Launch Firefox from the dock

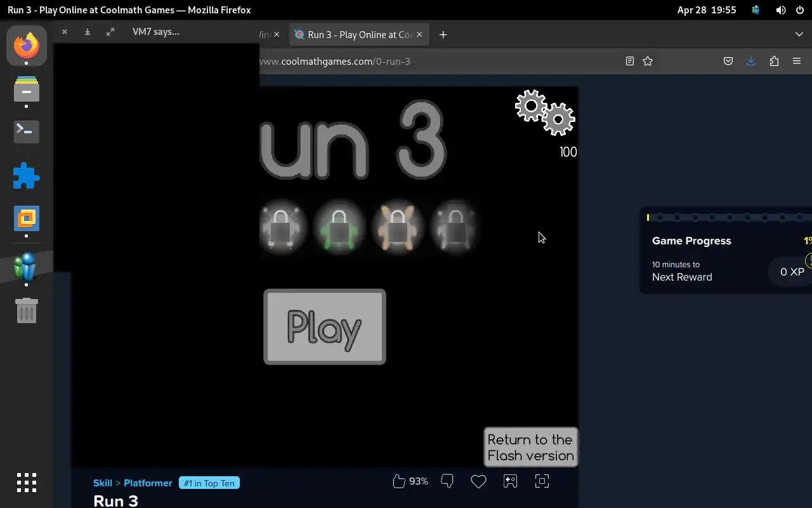[x=27, y=46]
